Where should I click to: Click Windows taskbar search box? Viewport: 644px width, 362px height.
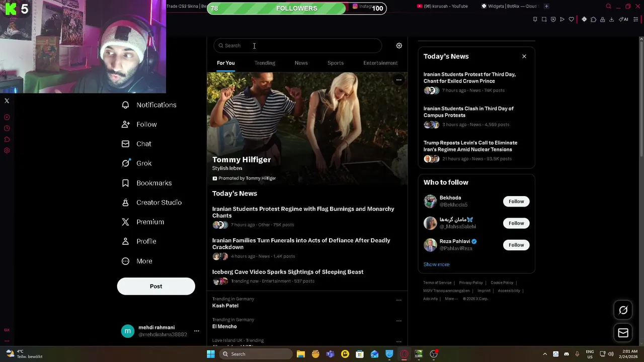pyautogui.click(x=255, y=354)
